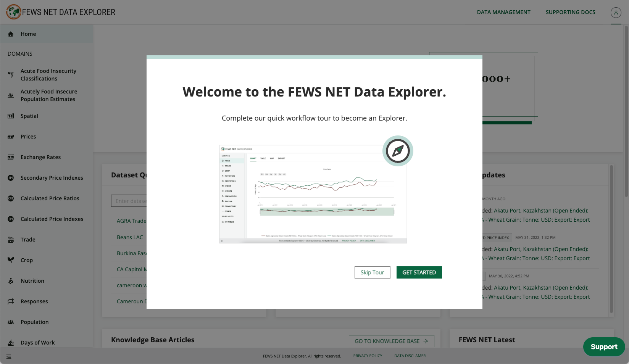Click the Crop leaf icon
The image size is (629, 364).
tap(11, 260)
